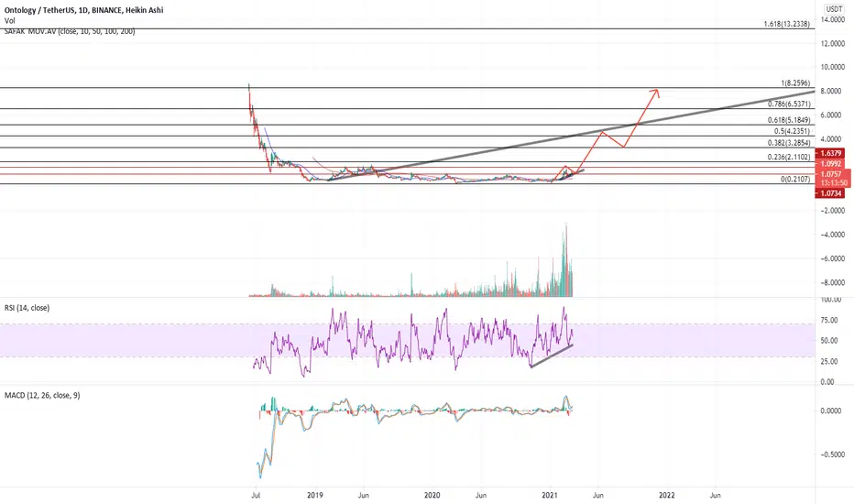Screen dimensions: 854x504
Task: Click -4.0000 on the price axis
Action: [833, 235]
